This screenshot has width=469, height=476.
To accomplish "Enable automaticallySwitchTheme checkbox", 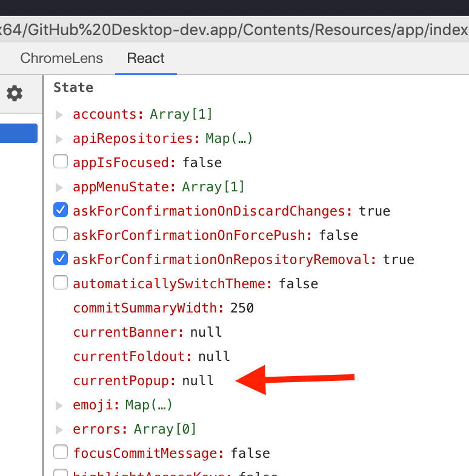I will click(61, 282).
